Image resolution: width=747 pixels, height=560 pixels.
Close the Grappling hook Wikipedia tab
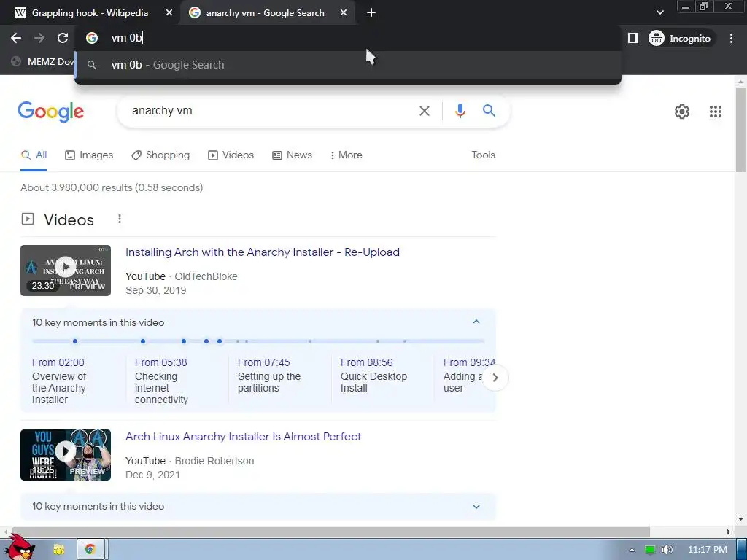[x=169, y=13]
